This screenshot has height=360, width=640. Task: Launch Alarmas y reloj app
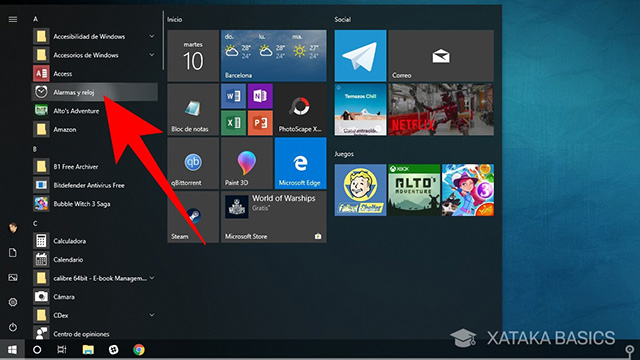[x=95, y=92]
